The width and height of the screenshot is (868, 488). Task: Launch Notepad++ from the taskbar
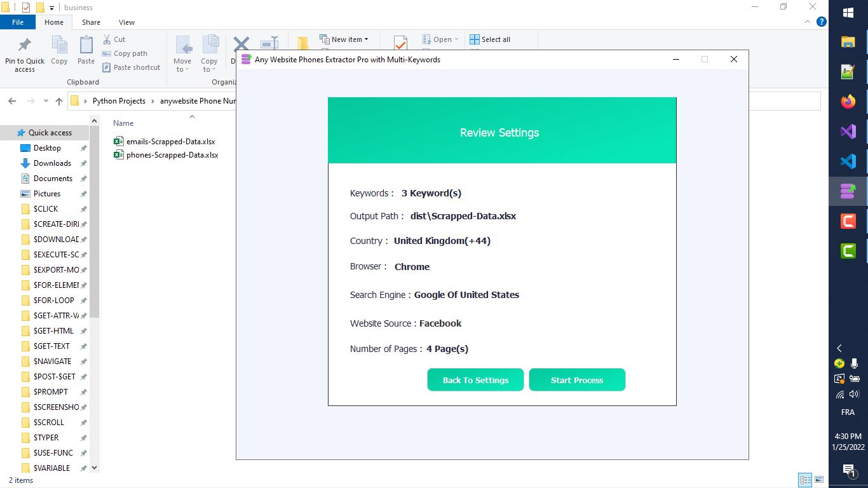point(848,72)
